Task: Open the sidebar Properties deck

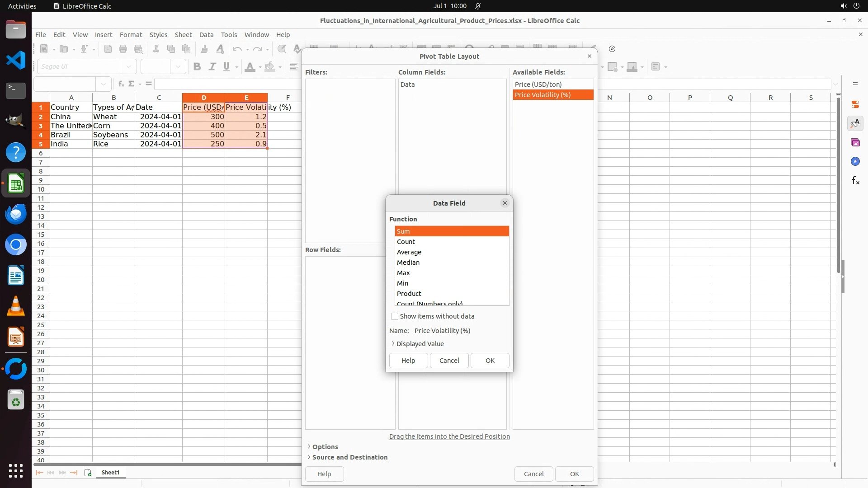Action: tap(855, 104)
